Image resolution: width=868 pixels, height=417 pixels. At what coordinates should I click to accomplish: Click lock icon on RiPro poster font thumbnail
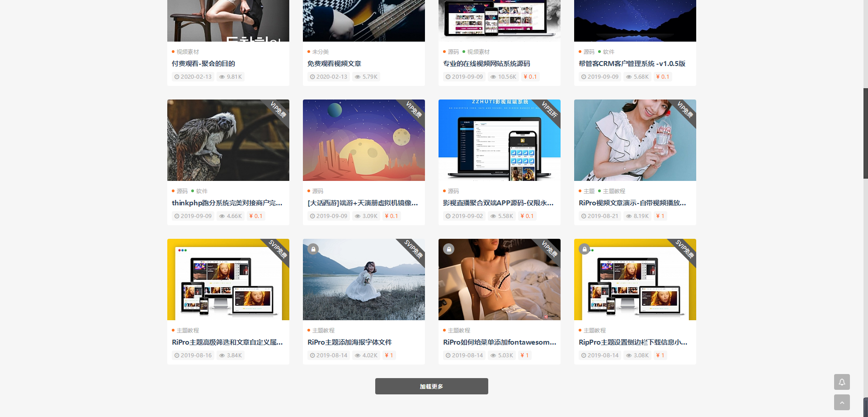coord(313,249)
